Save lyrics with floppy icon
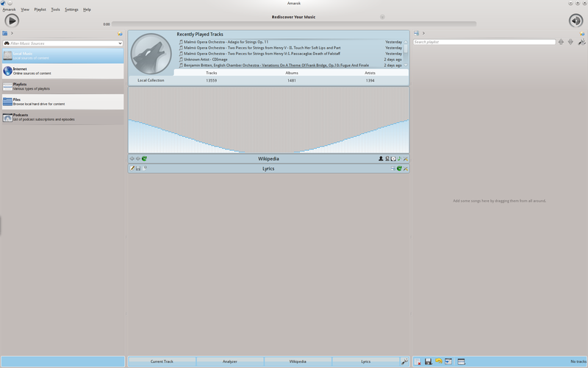Screen dimensions: 588x368 [x=138, y=169]
